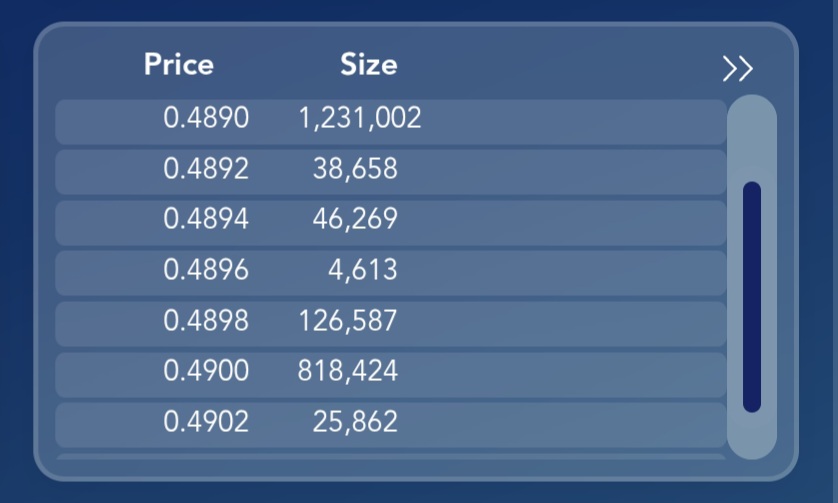Viewport: 838px width, 503px height.
Task: Sort by the Price column header
Action: click(179, 65)
